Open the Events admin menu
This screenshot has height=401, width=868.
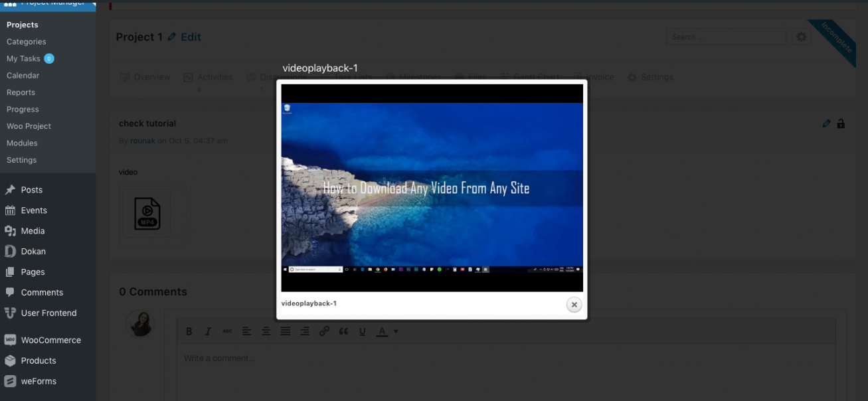(x=34, y=210)
